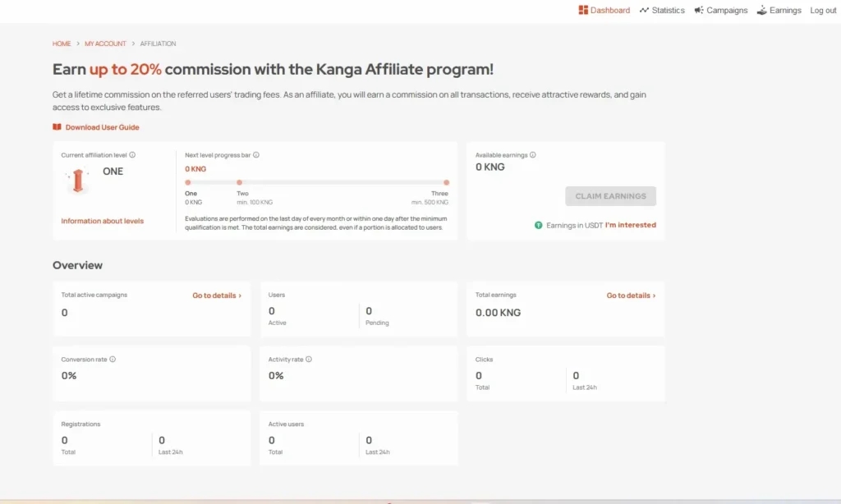This screenshot has width=841, height=504.
Task: Click the 'Earn up to 20% commission' headline
Action: point(273,69)
